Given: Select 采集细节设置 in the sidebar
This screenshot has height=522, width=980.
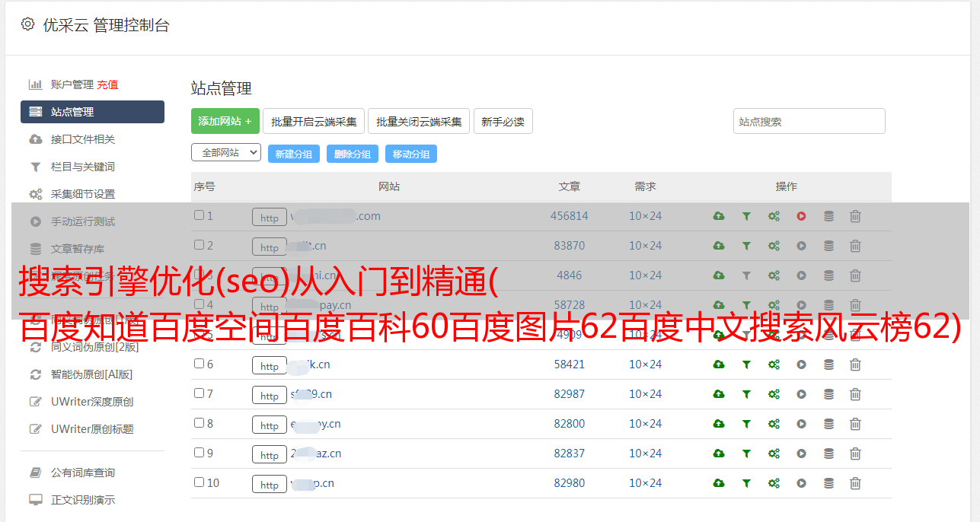Looking at the screenshot, I should tap(83, 194).
